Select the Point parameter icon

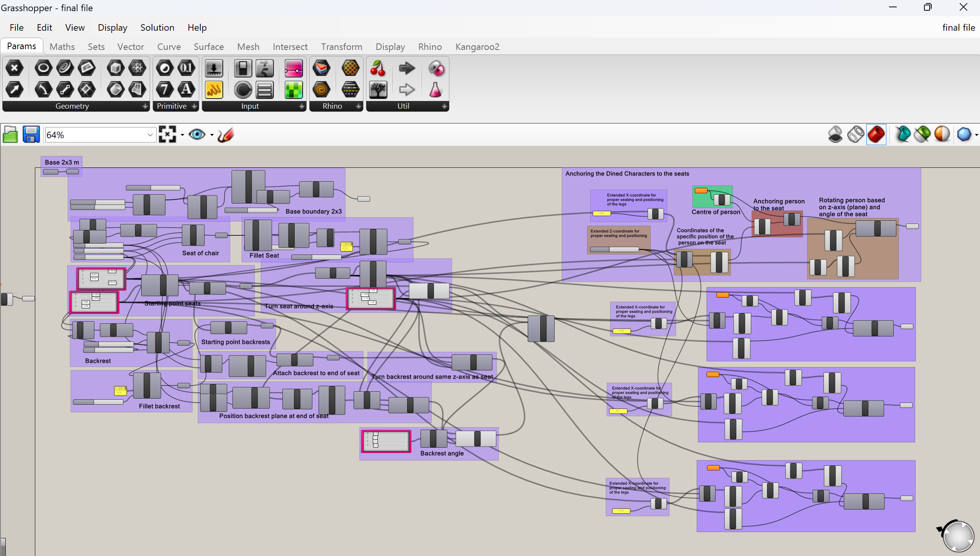pyautogui.click(x=15, y=68)
